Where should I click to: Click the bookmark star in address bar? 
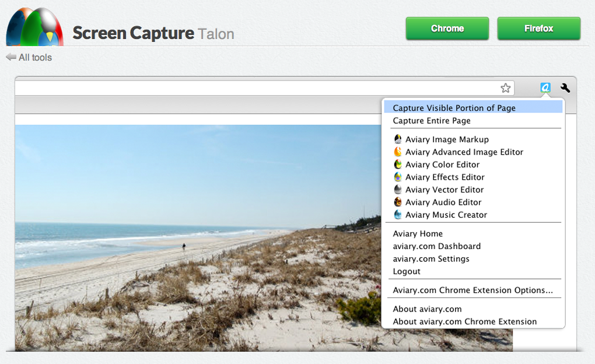pos(505,88)
